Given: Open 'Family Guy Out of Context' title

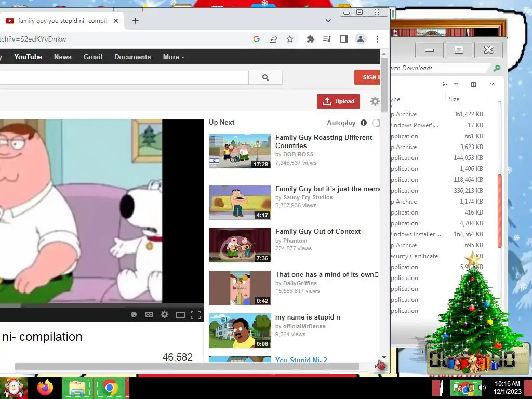Looking at the screenshot, I should [318, 231].
